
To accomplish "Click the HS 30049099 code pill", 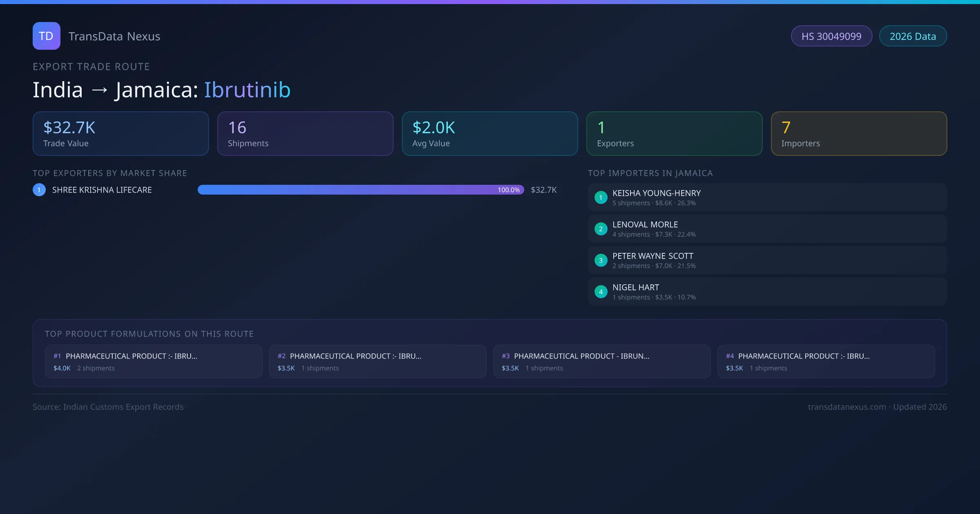I will [831, 36].
